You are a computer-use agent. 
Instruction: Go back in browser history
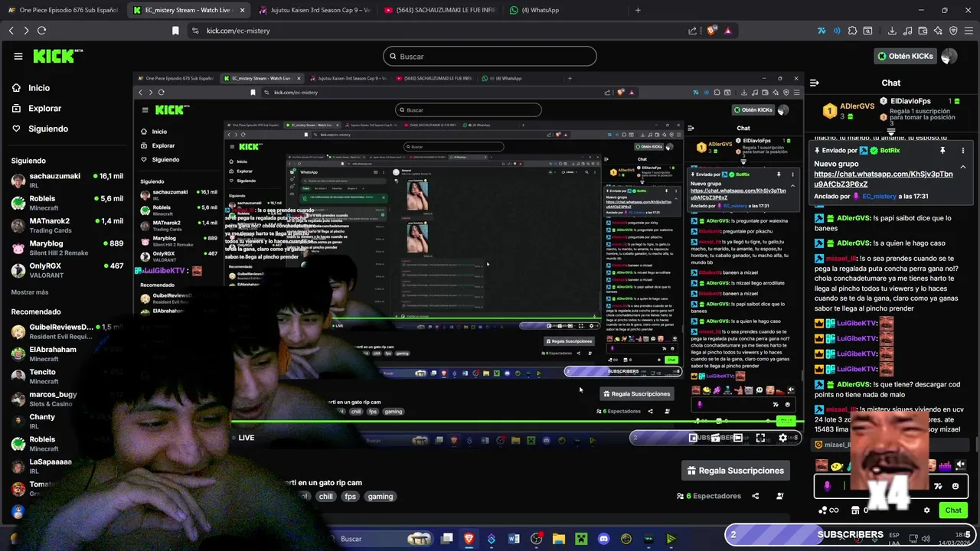coord(11,31)
